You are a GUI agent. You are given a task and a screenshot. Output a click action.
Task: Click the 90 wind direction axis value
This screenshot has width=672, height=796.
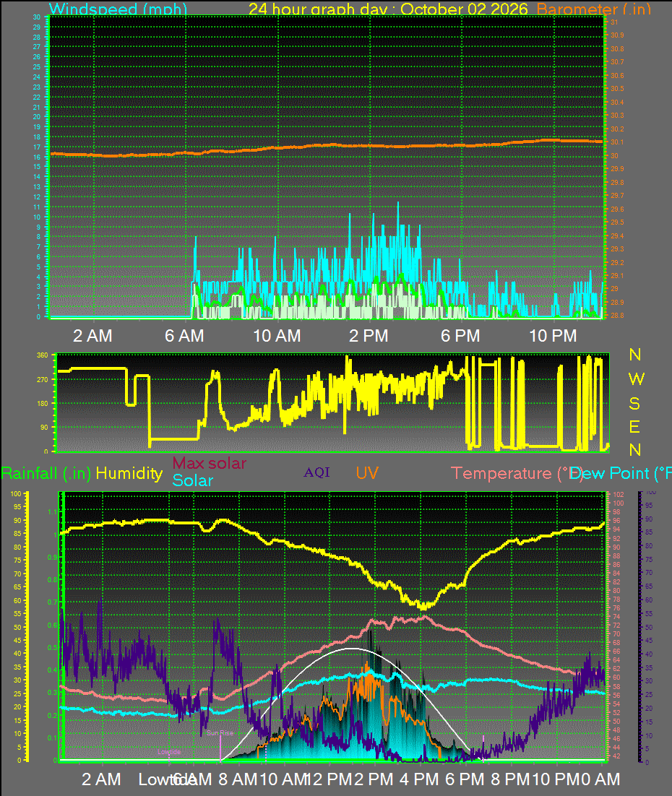point(45,428)
